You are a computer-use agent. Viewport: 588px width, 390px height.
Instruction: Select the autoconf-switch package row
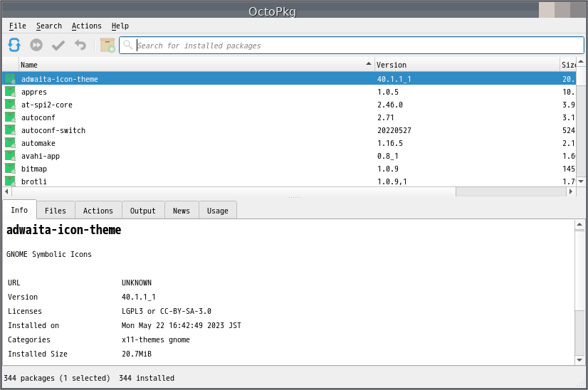pos(289,130)
